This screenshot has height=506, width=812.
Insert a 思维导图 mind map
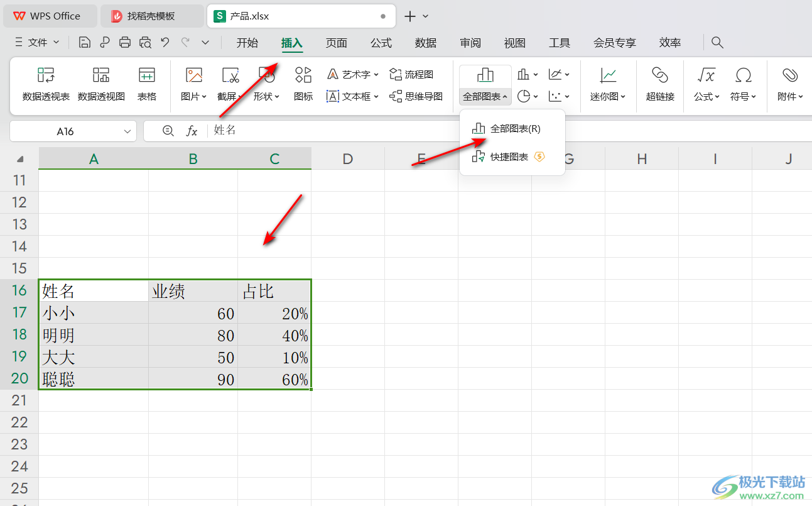click(416, 96)
